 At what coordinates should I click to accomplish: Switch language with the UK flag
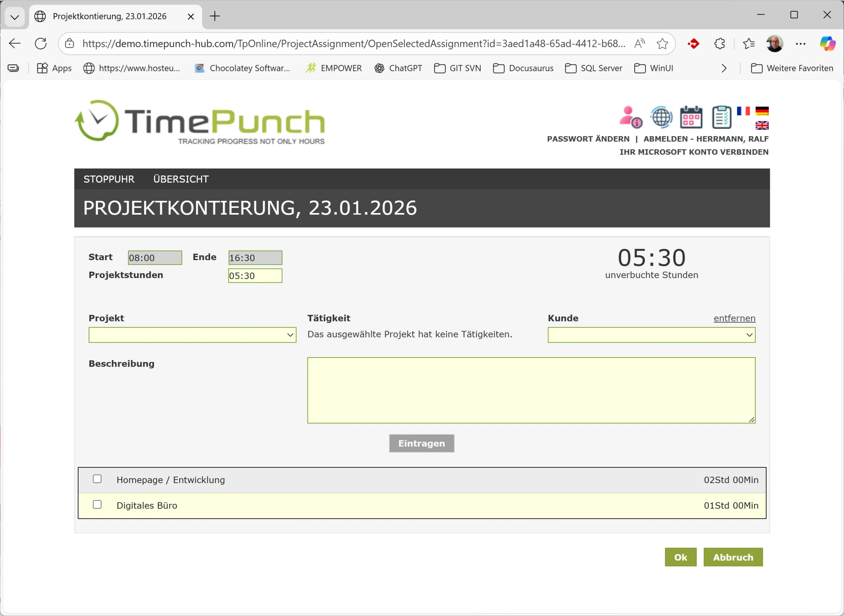pos(762,126)
